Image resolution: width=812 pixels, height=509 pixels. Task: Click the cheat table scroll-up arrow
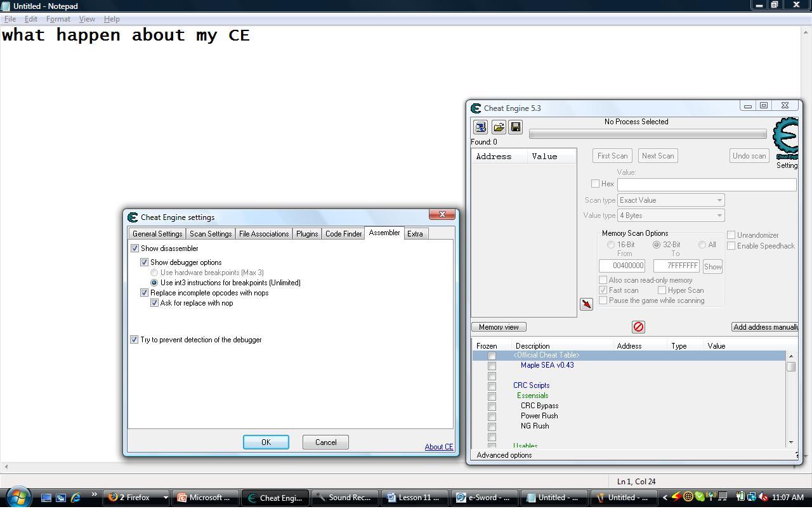(791, 356)
